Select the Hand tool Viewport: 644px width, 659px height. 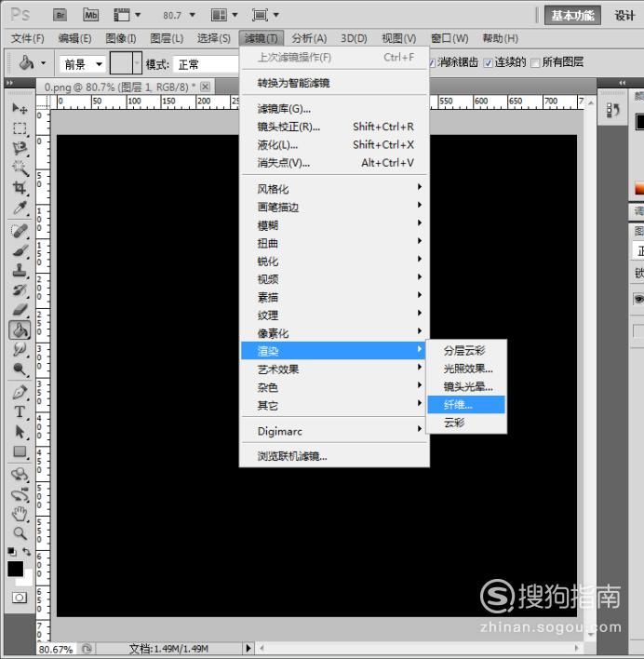tap(20, 515)
